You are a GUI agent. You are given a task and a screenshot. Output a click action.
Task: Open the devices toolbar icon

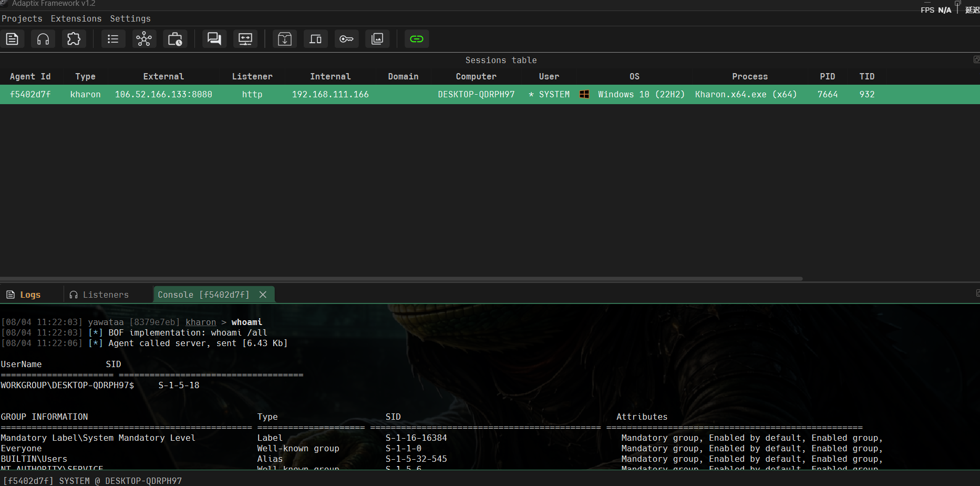pyautogui.click(x=315, y=39)
